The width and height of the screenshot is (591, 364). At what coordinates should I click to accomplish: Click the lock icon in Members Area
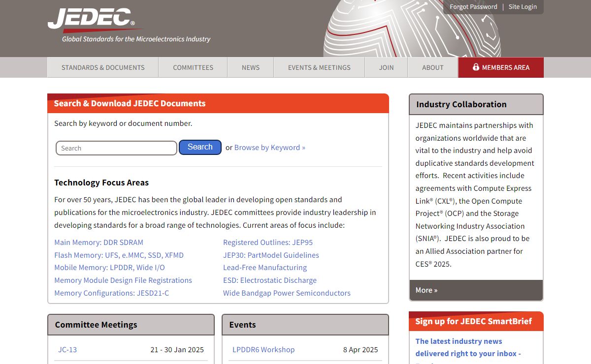pos(476,67)
